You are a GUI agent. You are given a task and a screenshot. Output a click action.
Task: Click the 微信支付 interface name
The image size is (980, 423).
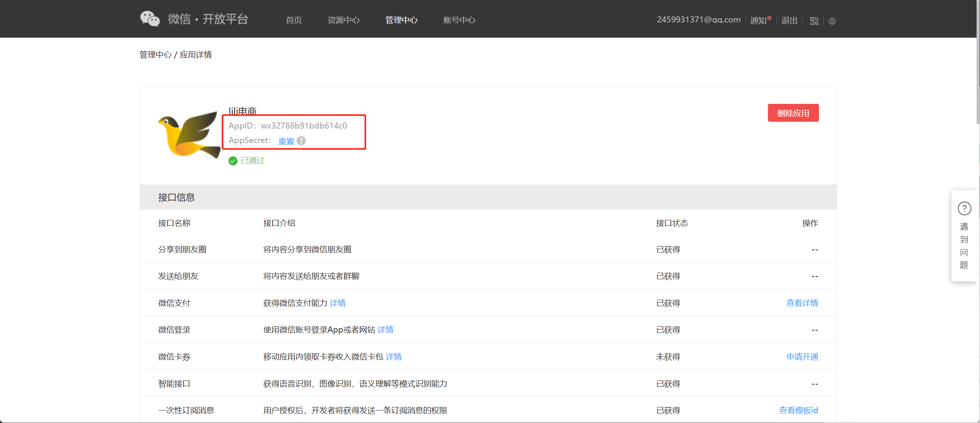click(x=174, y=303)
